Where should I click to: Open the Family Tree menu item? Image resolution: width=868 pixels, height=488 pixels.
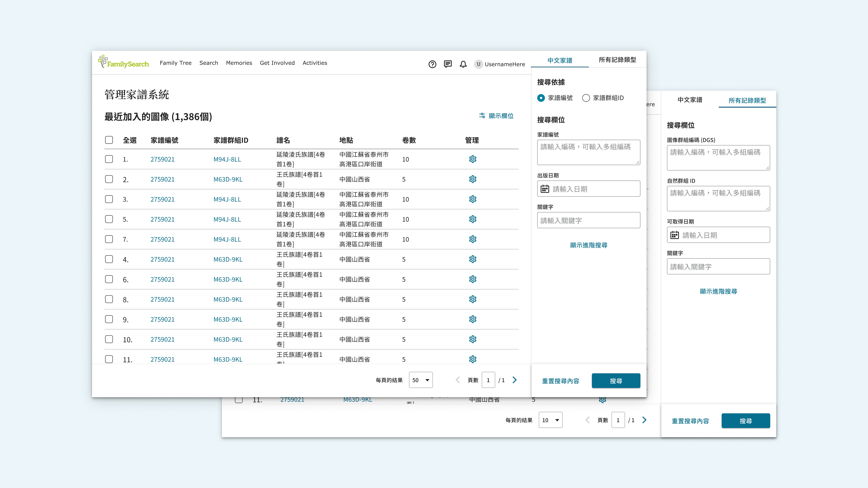click(x=176, y=63)
